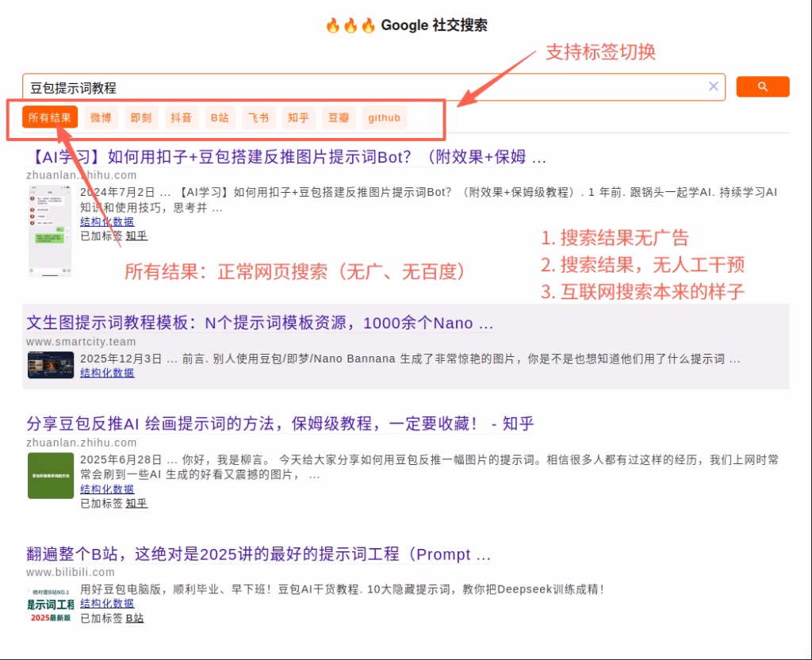
Task: Switch to the 即刻 tab
Action: (x=141, y=117)
